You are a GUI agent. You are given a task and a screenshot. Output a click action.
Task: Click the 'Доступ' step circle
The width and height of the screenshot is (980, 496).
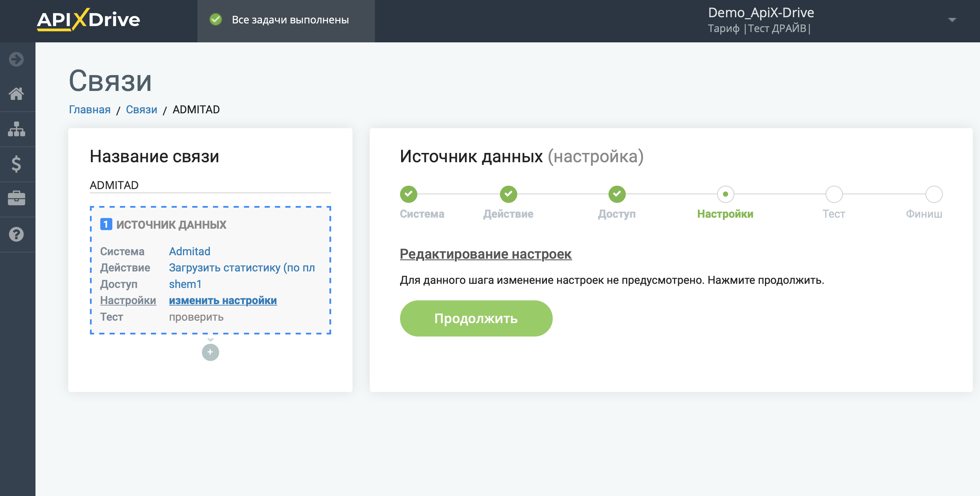point(617,194)
